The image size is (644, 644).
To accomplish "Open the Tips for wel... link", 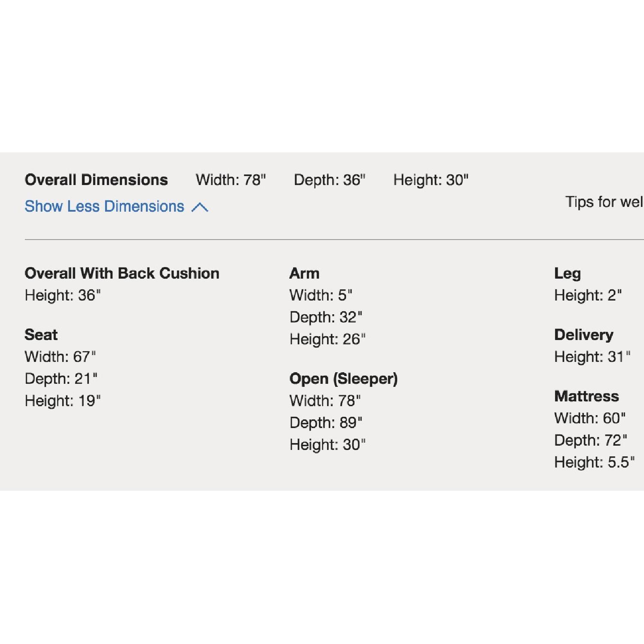I will 604,202.
